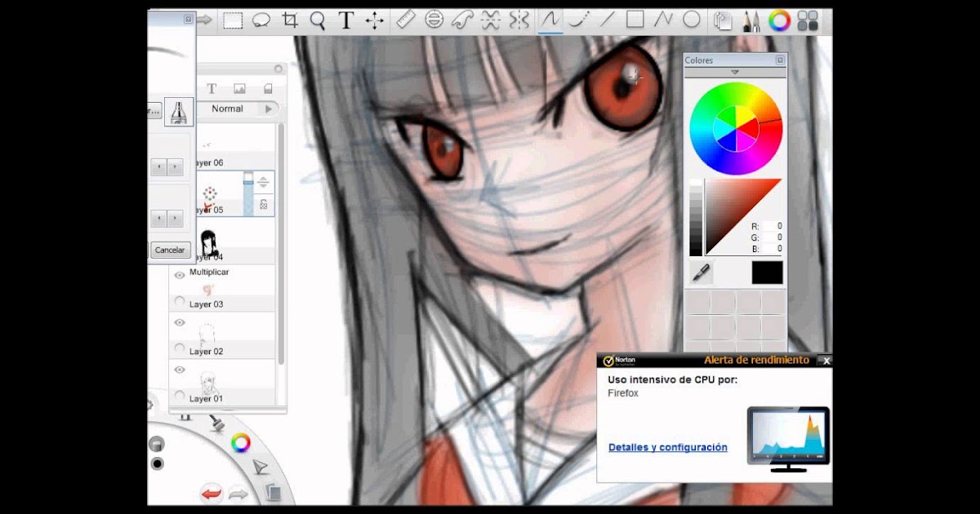This screenshot has height=514, width=980.
Task: Toggle the symmetry Y tool
Action: coord(519,20)
